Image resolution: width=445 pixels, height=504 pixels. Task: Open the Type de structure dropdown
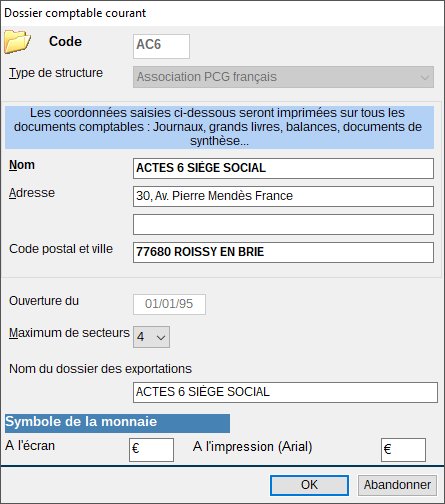point(283,77)
